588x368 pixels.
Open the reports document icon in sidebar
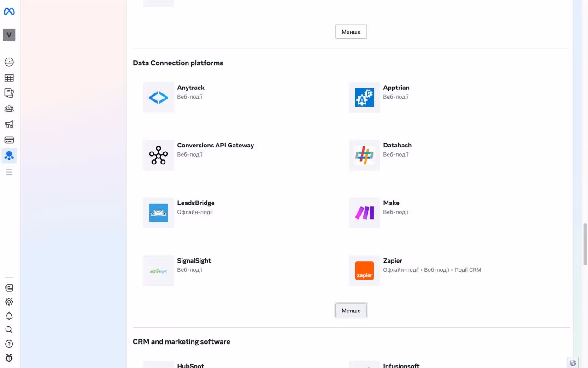(9, 93)
